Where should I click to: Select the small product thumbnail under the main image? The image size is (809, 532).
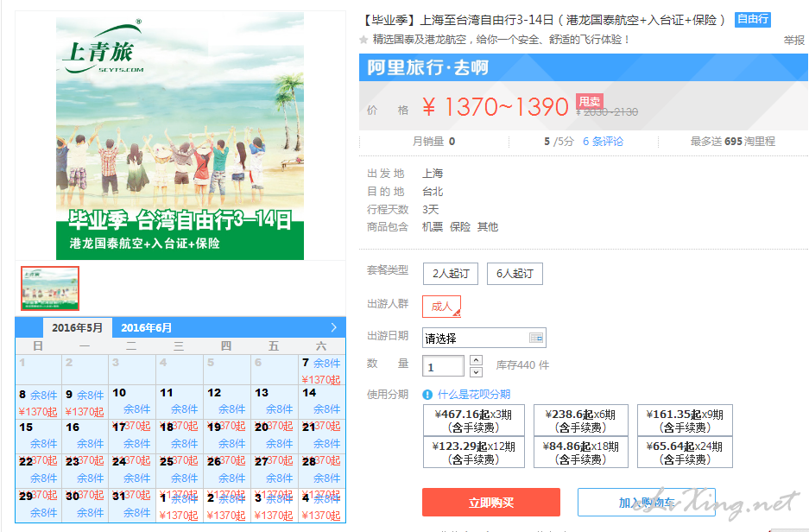point(50,288)
